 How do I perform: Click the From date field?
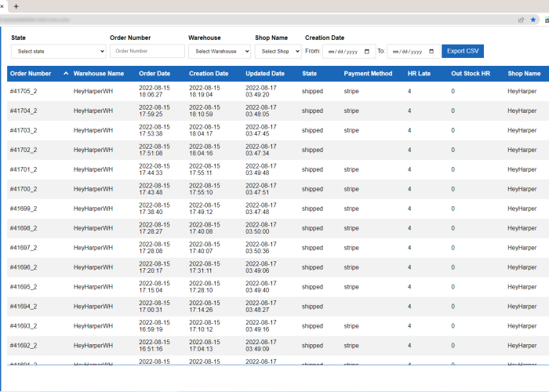coord(349,52)
